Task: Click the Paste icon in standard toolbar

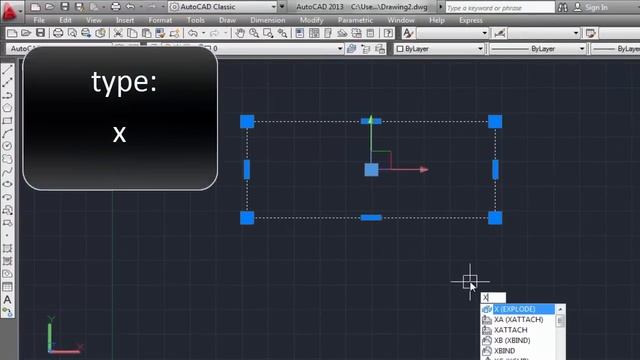Action: coord(146,33)
